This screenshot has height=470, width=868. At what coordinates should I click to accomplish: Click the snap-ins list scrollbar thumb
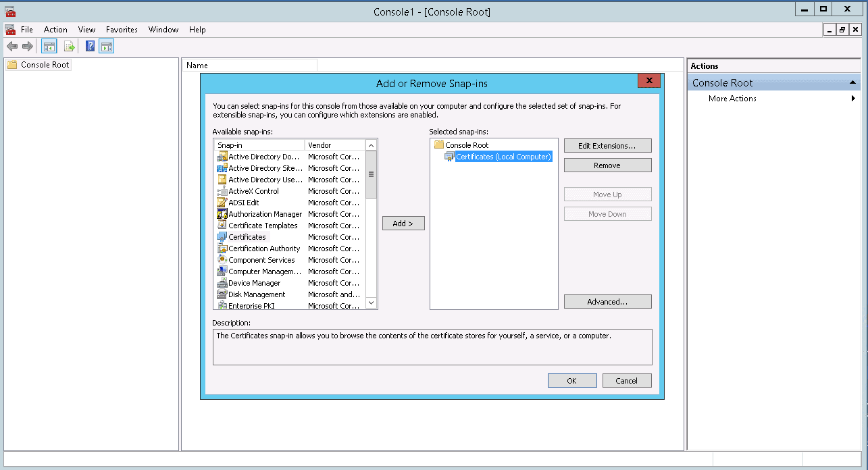[371, 174]
